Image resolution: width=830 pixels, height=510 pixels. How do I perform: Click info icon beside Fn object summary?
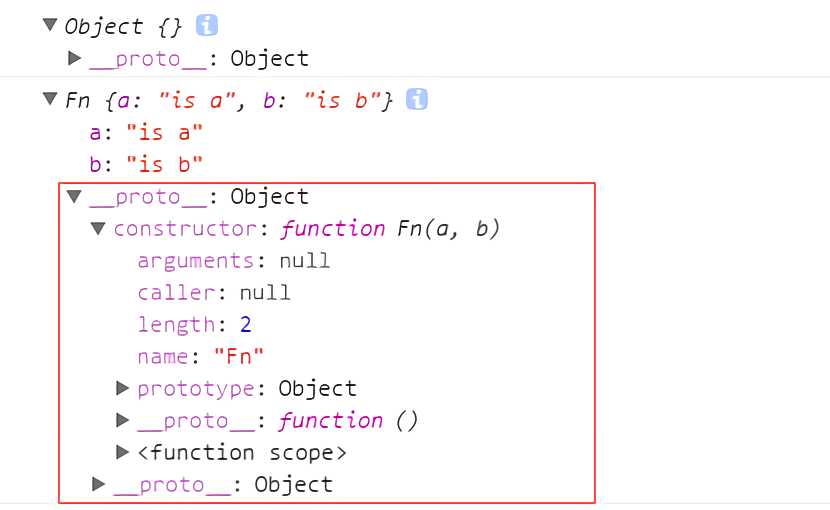(417, 99)
